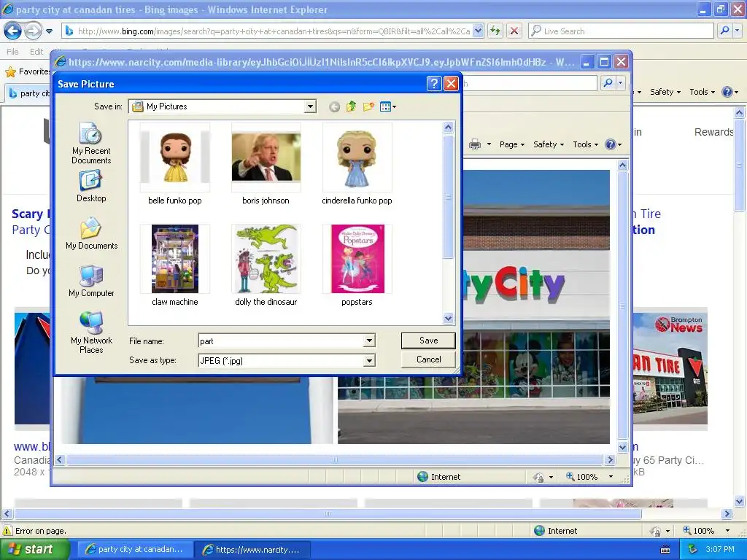
Task: Open the Safety menu in main IE toolbar
Action: click(x=665, y=92)
